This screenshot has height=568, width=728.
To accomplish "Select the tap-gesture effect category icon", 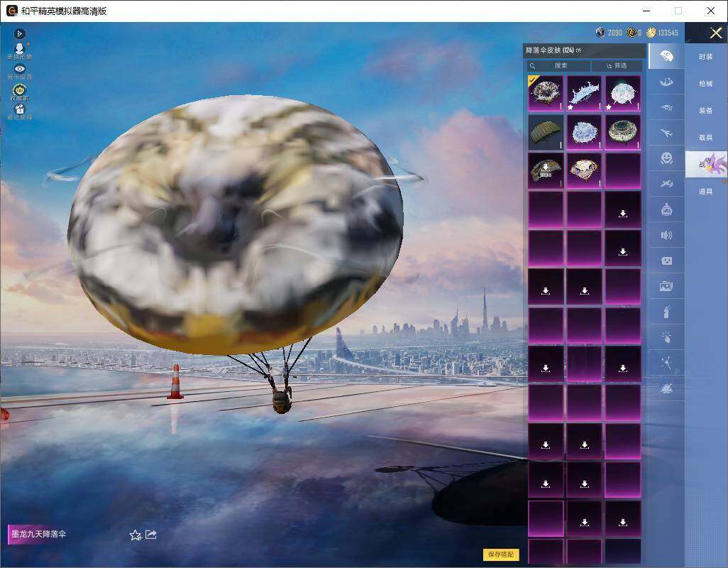I will pos(666,338).
